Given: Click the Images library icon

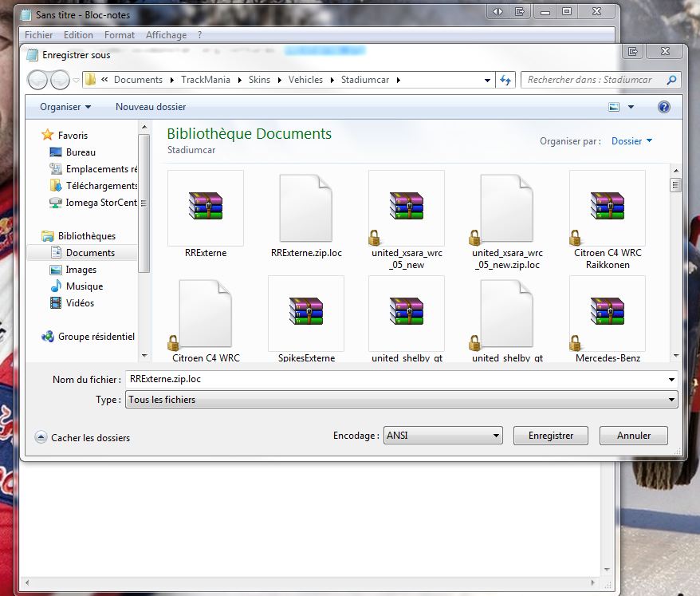Looking at the screenshot, I should click(x=56, y=270).
